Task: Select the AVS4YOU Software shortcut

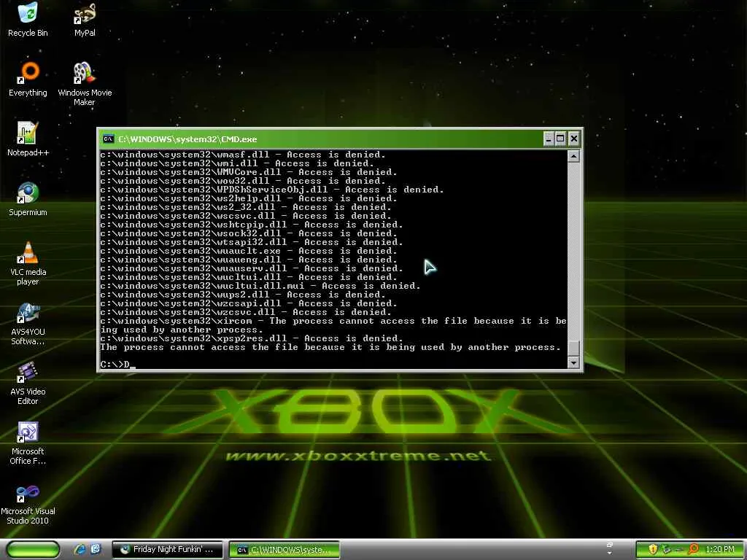Action: [28, 323]
